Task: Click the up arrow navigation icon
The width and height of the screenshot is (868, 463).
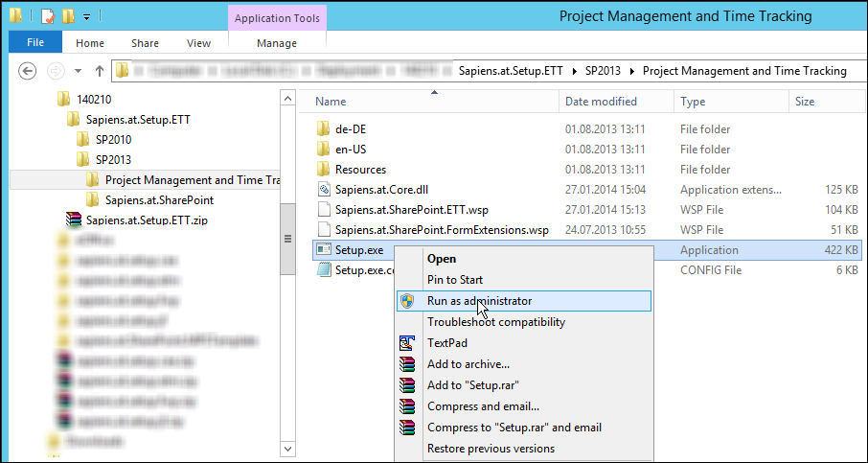Action: [100, 71]
